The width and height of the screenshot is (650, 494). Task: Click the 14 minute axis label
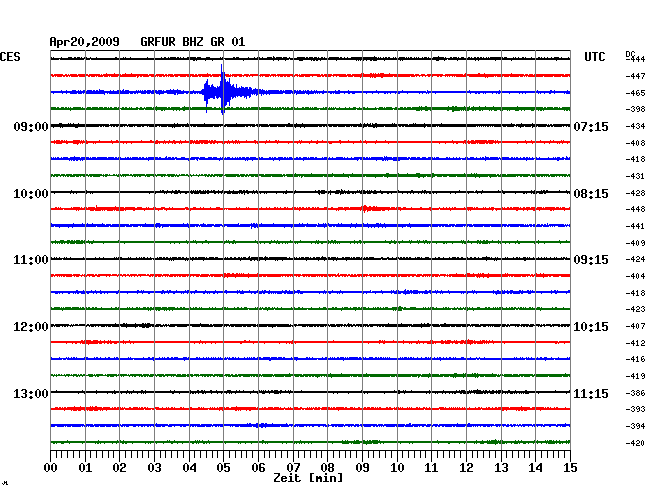click(536, 468)
